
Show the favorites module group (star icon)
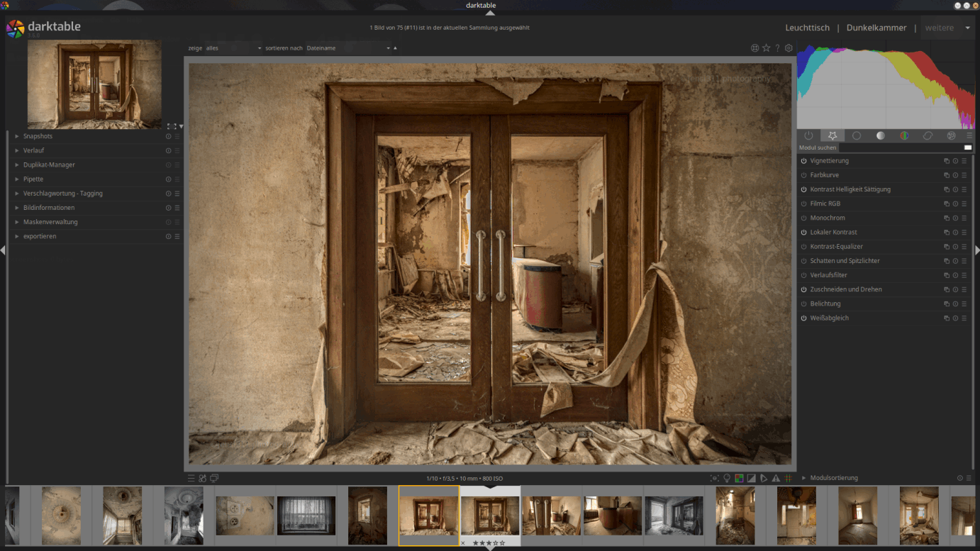(833, 135)
